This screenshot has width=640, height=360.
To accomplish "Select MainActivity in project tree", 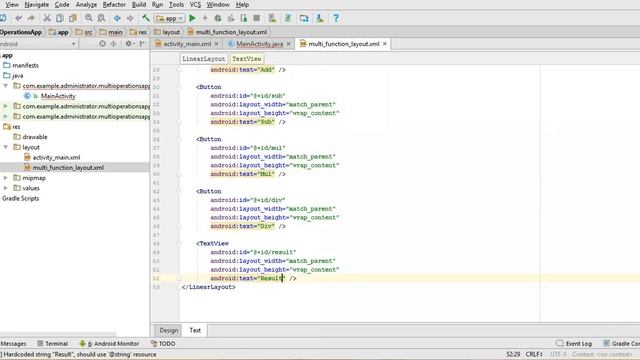I will pyautogui.click(x=58, y=96).
